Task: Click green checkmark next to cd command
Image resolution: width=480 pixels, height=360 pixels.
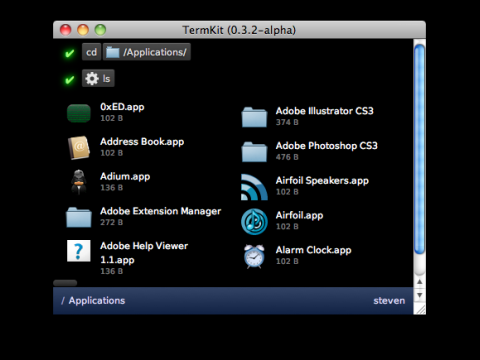Action: [x=69, y=53]
